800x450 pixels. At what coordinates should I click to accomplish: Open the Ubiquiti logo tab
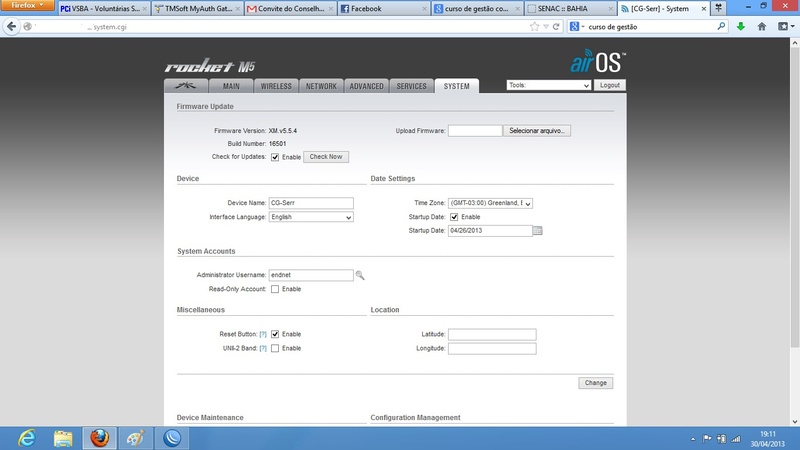(x=186, y=86)
